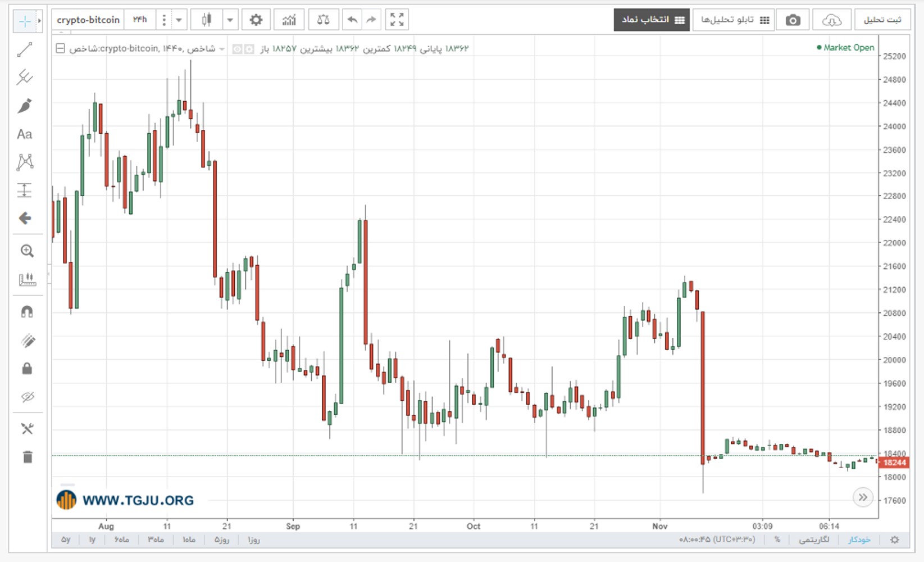Open the candlestick chart style dropdown arrow
924x562 pixels.
230,20
